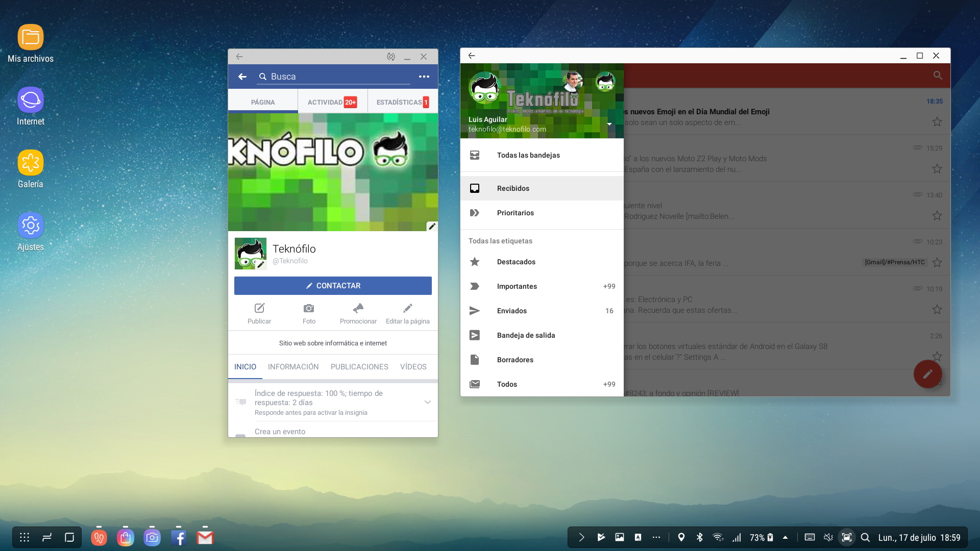The image size is (980, 551).
Task: Open Todas las bandejas in Gmail drawer
Action: pos(542,155)
